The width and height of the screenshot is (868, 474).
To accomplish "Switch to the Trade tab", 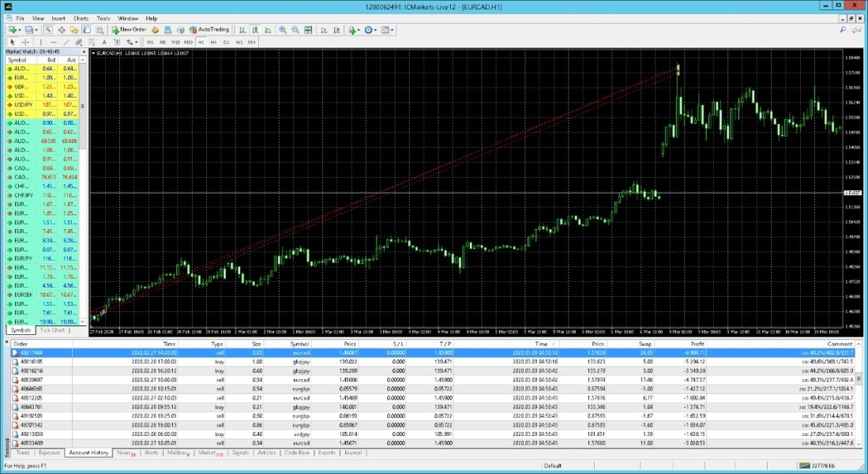I will 23,453.
